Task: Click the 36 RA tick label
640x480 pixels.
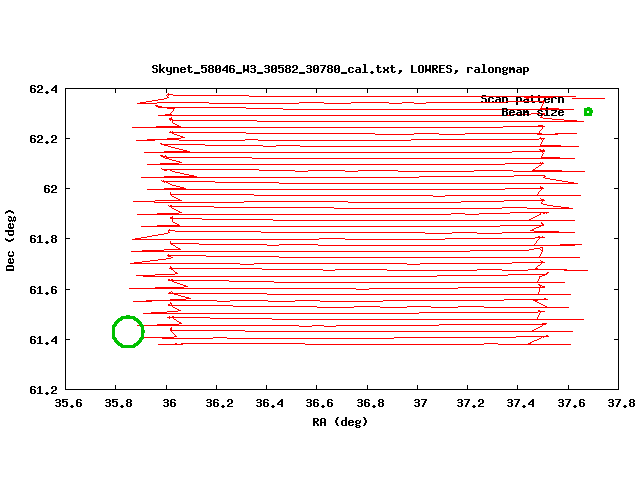Action: pos(169,403)
